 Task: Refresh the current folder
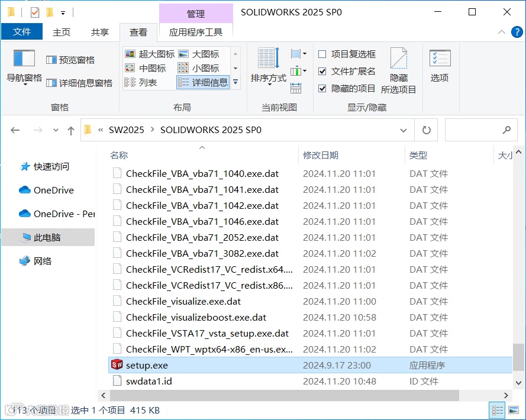tap(426, 130)
